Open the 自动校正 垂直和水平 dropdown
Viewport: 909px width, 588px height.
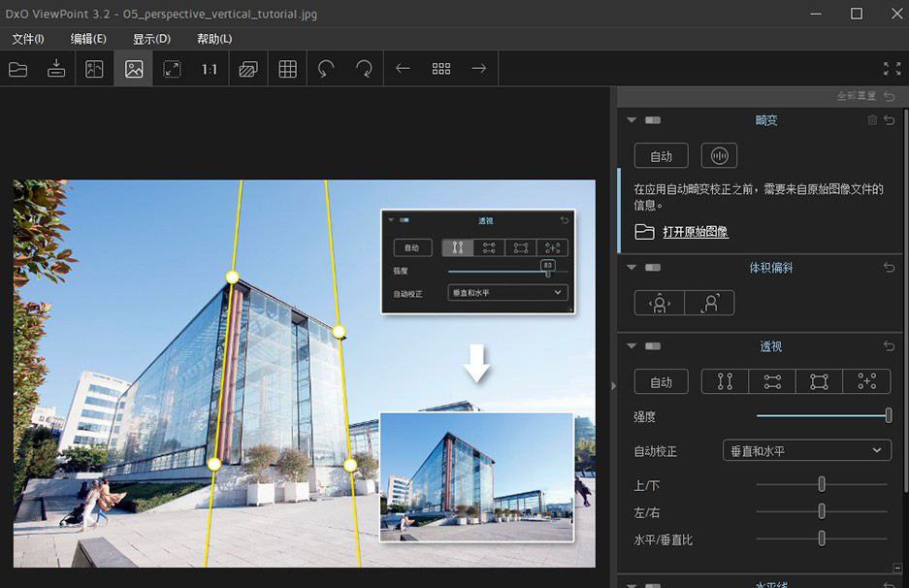coord(807,450)
